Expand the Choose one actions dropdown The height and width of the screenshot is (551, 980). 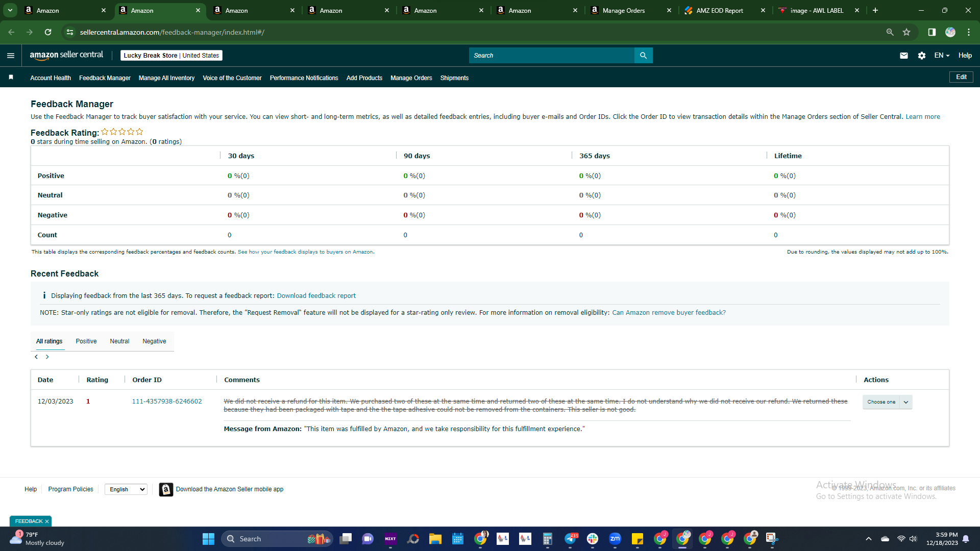(x=887, y=402)
